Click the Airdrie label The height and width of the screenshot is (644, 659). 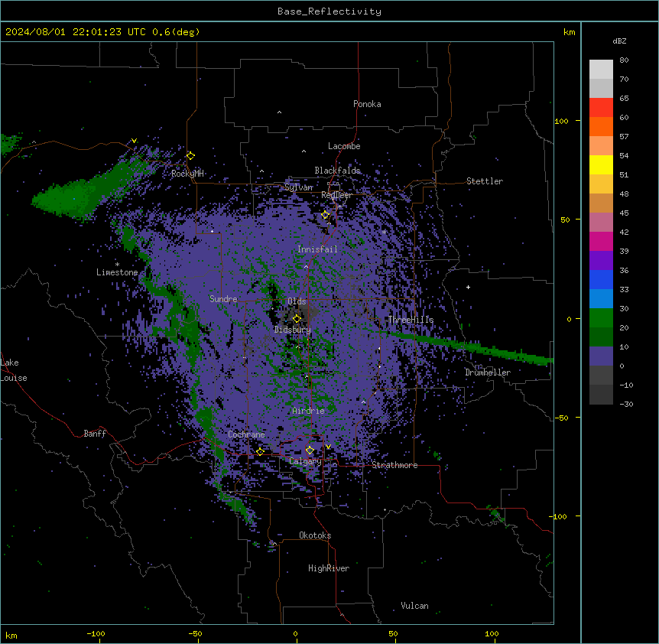[309, 411]
